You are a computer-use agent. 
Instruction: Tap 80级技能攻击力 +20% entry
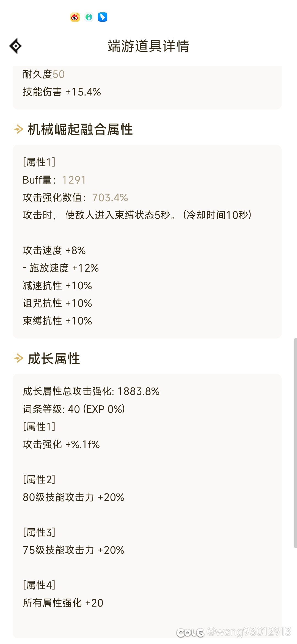(73, 497)
